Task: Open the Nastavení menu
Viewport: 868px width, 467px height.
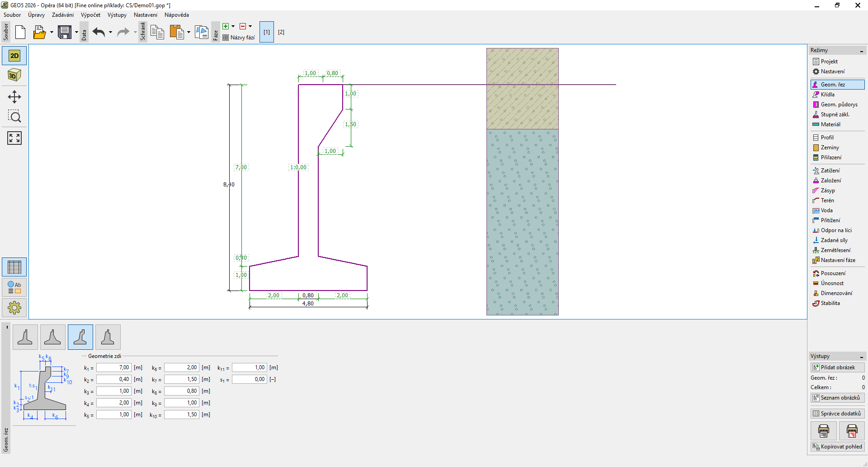Action: 145,15
